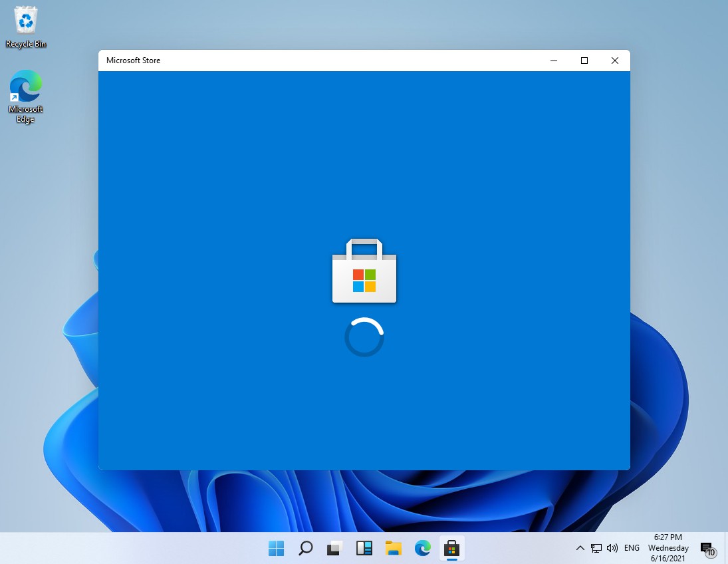Minimize the Microsoft Store window
The height and width of the screenshot is (564, 728).
[554, 61]
